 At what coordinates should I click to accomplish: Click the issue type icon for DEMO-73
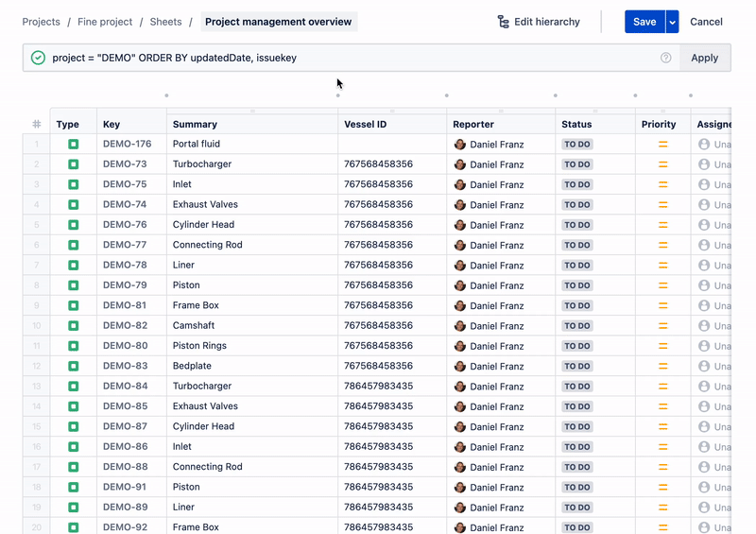[x=74, y=164]
